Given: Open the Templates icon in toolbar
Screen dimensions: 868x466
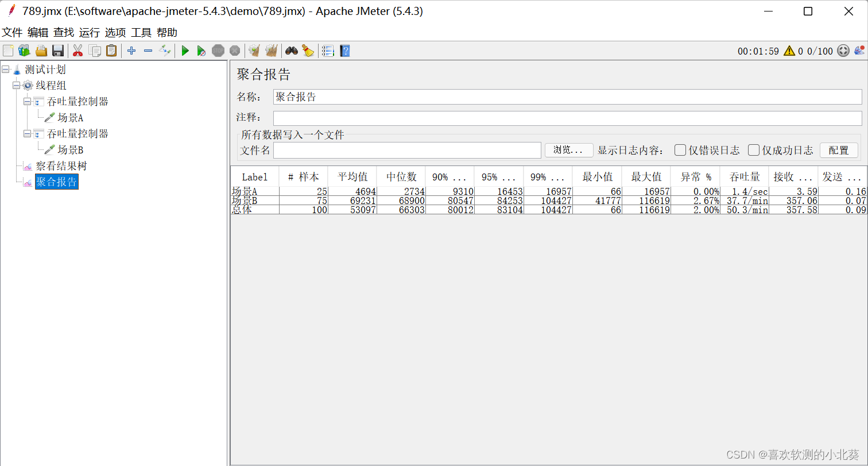Looking at the screenshot, I should [24, 51].
